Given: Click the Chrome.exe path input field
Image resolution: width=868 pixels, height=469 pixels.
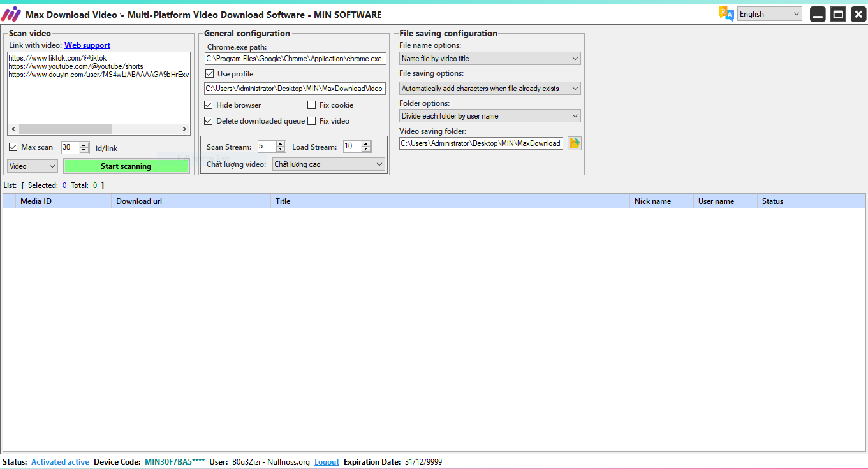Looking at the screenshot, I should point(295,59).
